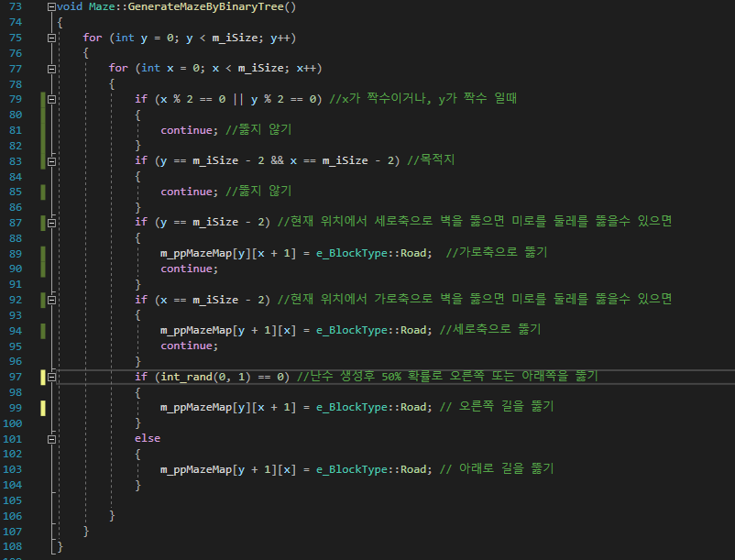Click the 'continue' statement on line 95
This screenshot has width=735, height=560.
click(186, 346)
